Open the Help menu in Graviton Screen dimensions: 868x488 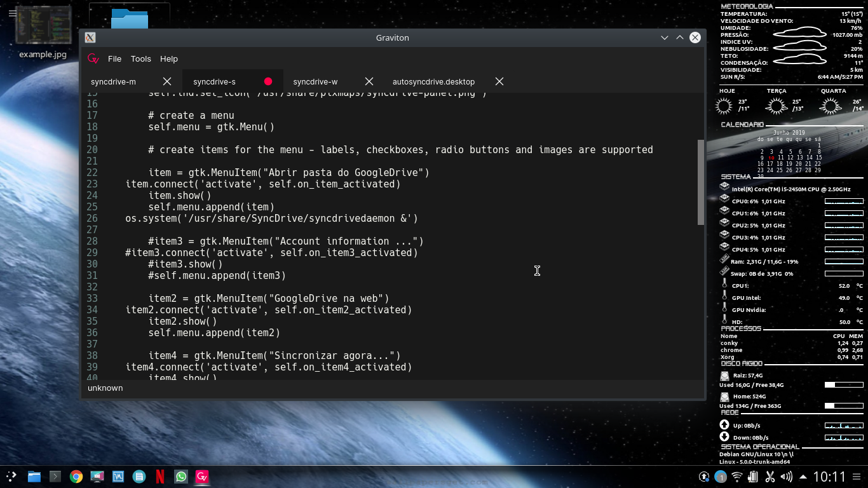pos(169,58)
